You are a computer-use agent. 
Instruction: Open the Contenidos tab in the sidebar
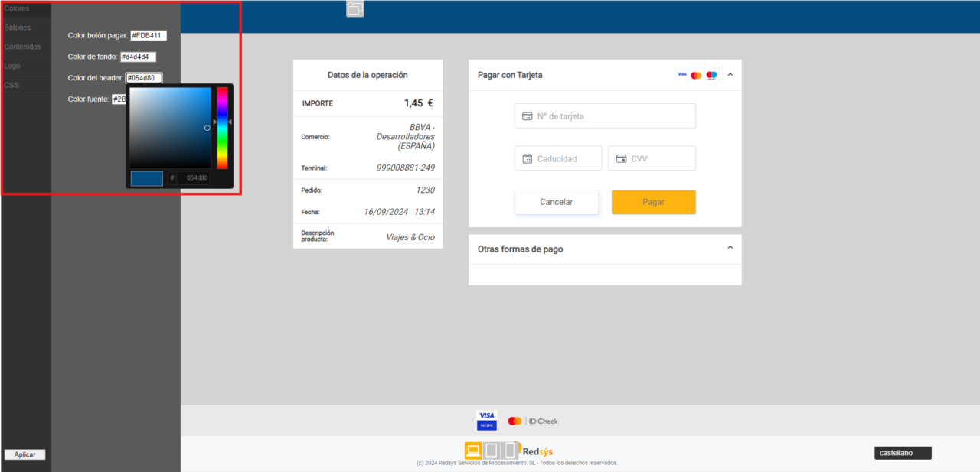click(x=22, y=47)
